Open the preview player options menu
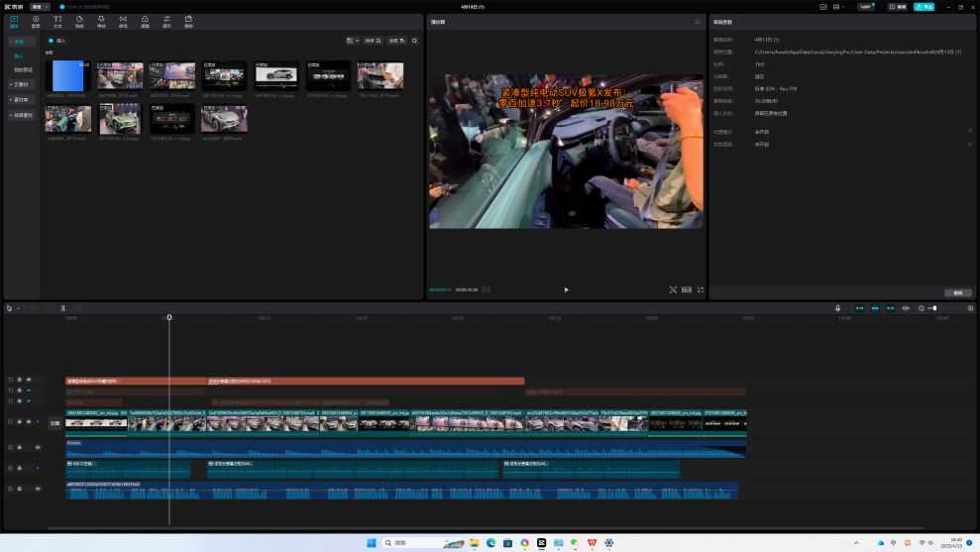 click(697, 21)
